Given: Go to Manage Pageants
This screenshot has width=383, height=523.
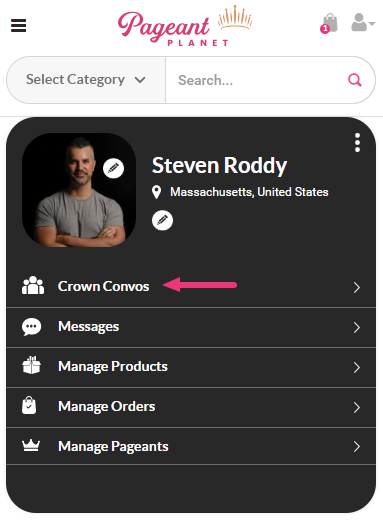Looking at the screenshot, I should [191, 446].
